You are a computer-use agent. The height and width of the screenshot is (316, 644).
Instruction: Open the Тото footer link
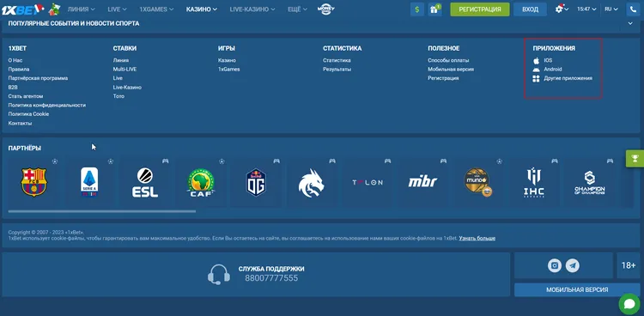tap(118, 96)
